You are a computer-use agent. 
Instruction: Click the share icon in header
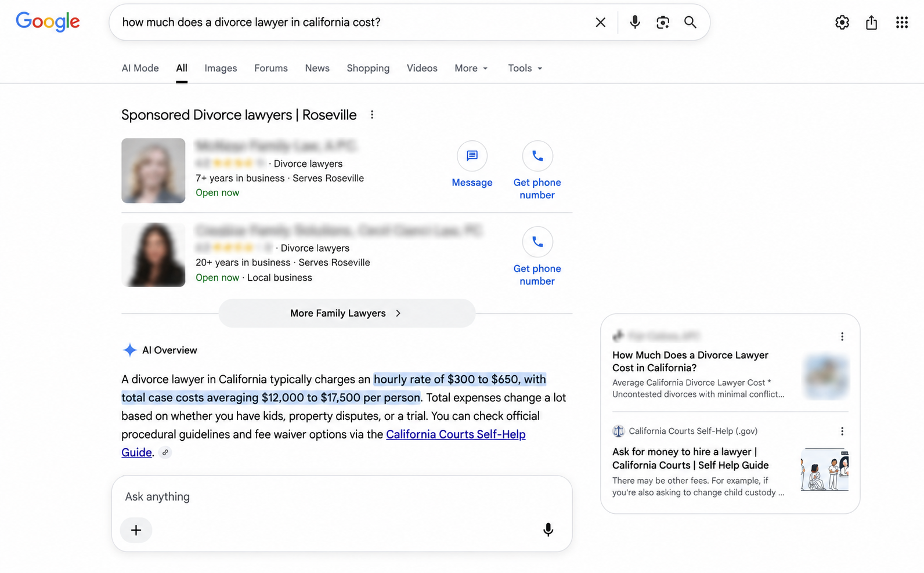[x=871, y=22]
